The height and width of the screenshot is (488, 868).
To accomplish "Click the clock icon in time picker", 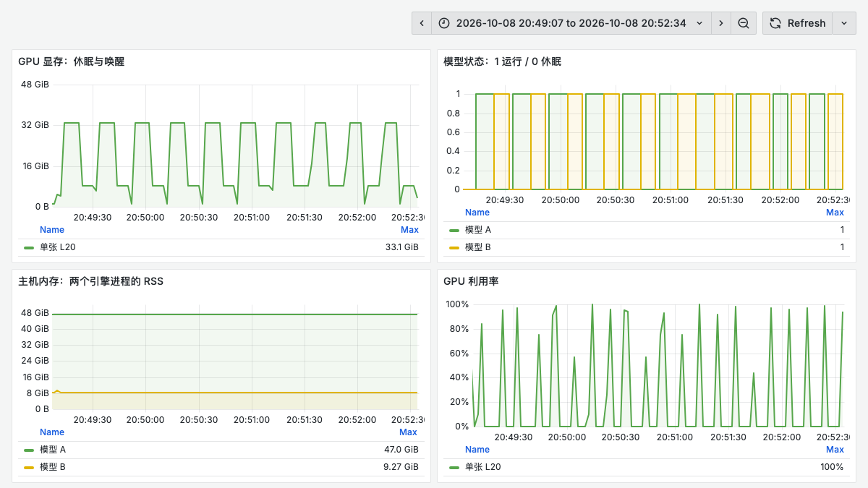I will tap(444, 23).
